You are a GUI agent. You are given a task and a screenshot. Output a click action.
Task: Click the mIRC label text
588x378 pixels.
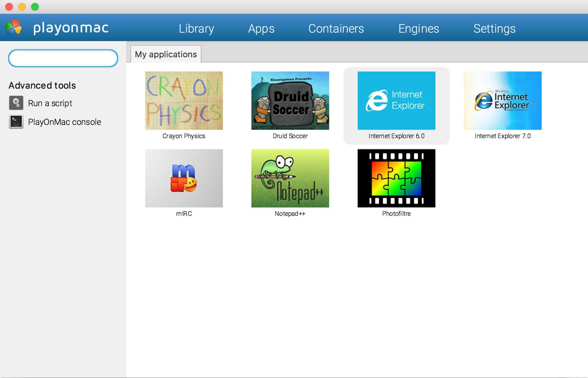(x=184, y=213)
